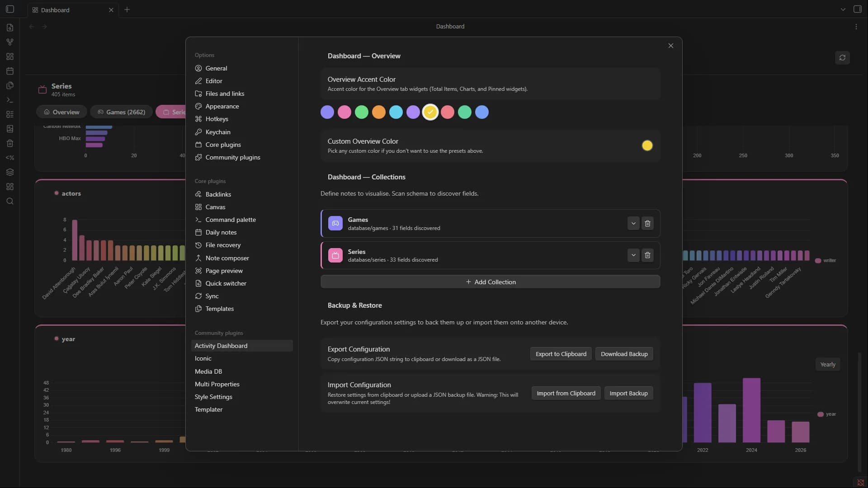
Task: Open Templater plugin settings
Action: [x=242, y=409]
